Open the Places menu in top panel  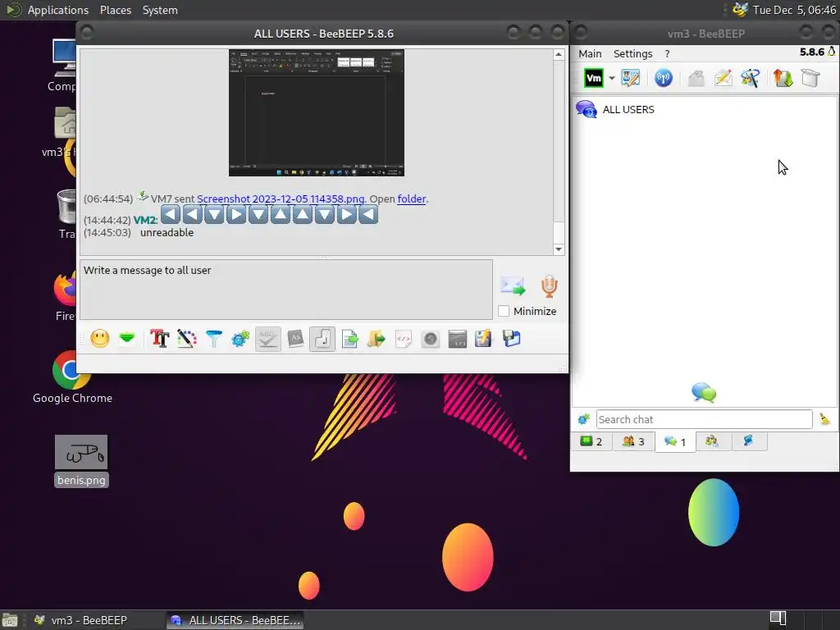[115, 10]
